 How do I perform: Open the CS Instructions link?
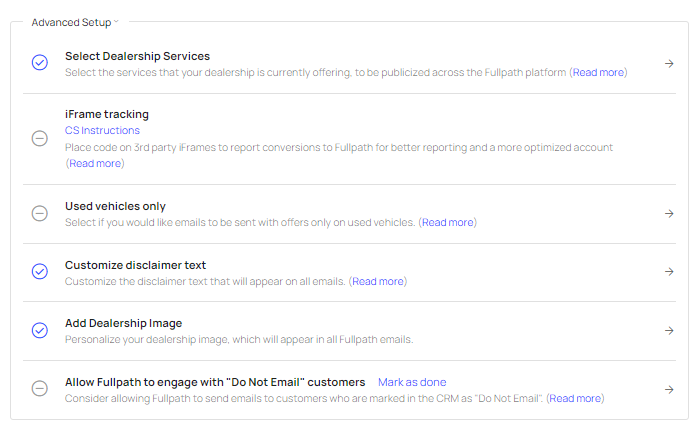(x=102, y=130)
